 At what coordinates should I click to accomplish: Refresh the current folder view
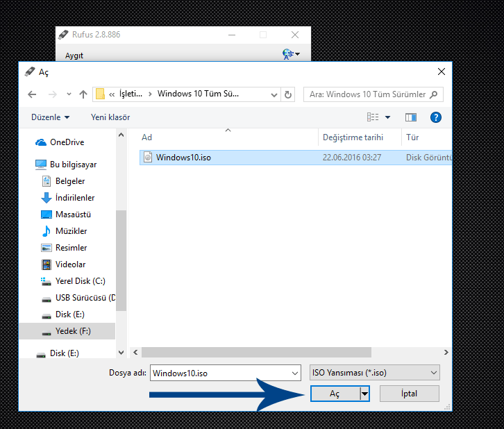click(288, 94)
